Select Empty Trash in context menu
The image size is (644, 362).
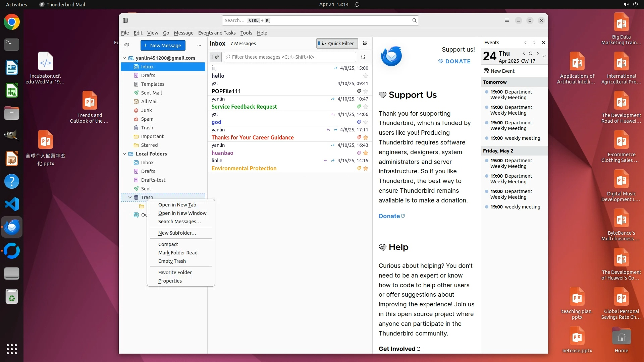coord(172,261)
